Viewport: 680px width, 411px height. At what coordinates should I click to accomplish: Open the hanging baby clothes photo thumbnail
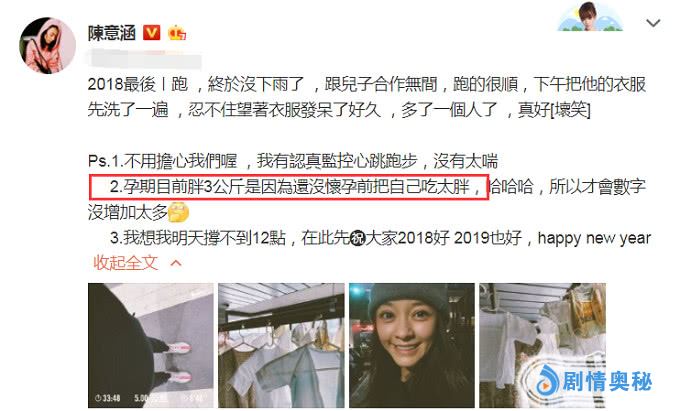281,345
